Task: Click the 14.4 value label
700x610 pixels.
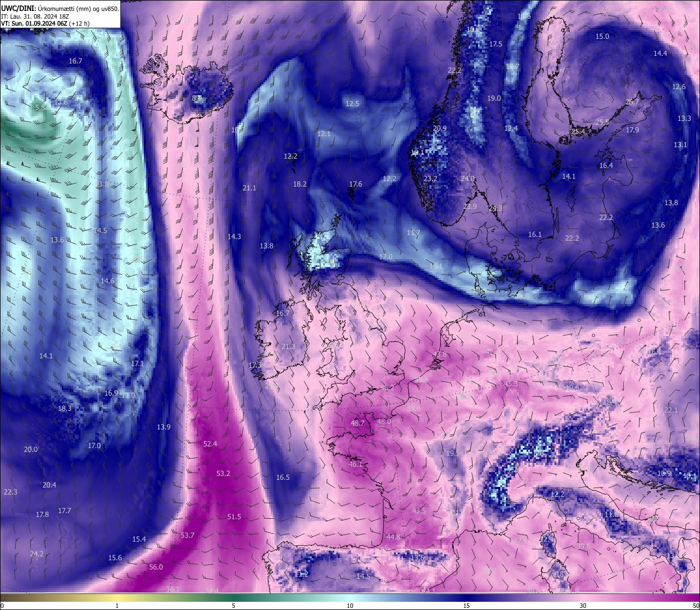Action: [660, 53]
